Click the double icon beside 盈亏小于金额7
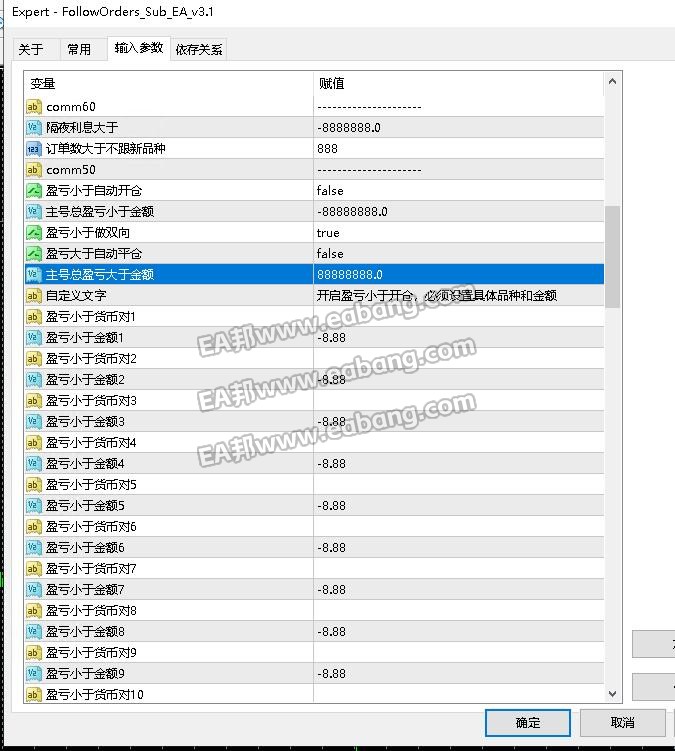The width and height of the screenshot is (675, 751). (x=34, y=590)
